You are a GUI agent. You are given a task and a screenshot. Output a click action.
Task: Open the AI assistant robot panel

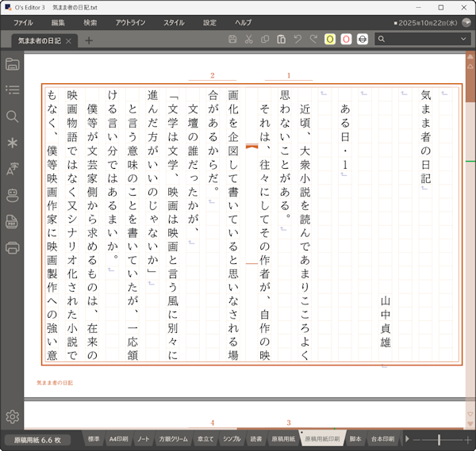tap(12, 195)
